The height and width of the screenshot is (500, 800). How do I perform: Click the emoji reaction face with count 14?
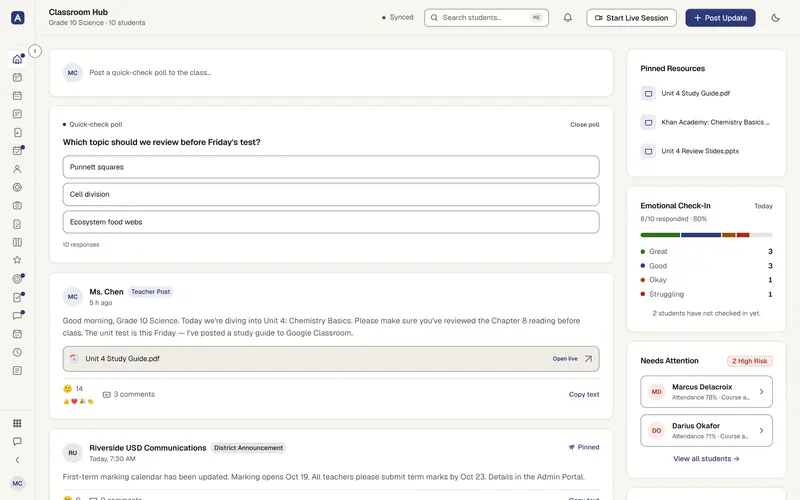[68, 389]
